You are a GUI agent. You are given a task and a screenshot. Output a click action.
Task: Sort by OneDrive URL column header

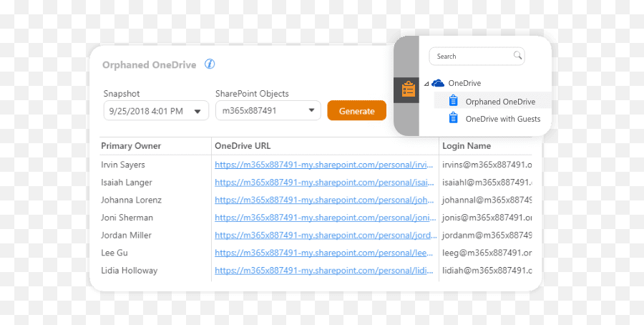pos(243,146)
